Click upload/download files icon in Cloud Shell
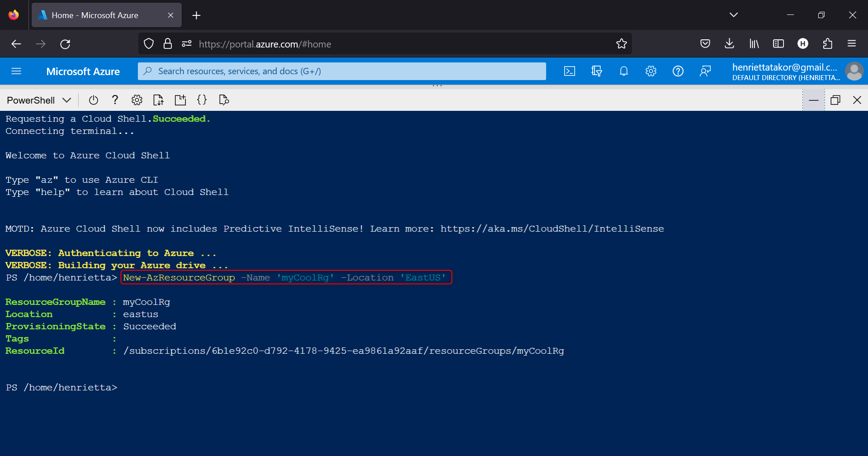Image resolution: width=868 pixels, height=456 pixels. pos(158,100)
